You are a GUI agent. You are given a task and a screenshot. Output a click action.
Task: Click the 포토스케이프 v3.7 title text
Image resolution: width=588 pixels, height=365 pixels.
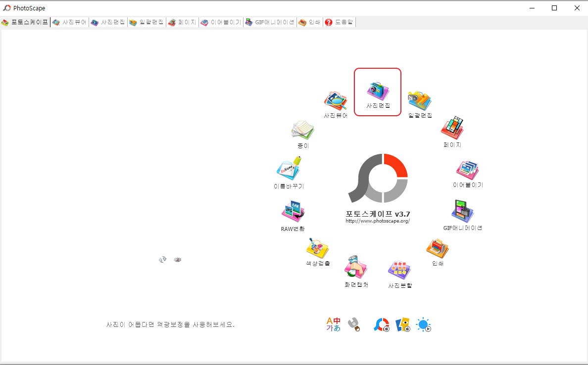(x=378, y=214)
